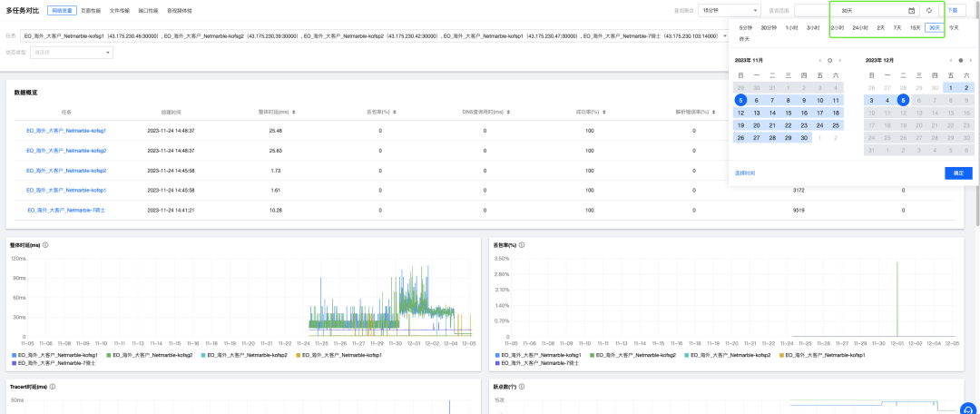This screenshot has width=980, height=414.
Task: Click info icon next to 丢包率(%) chart title
Action: 520,245
